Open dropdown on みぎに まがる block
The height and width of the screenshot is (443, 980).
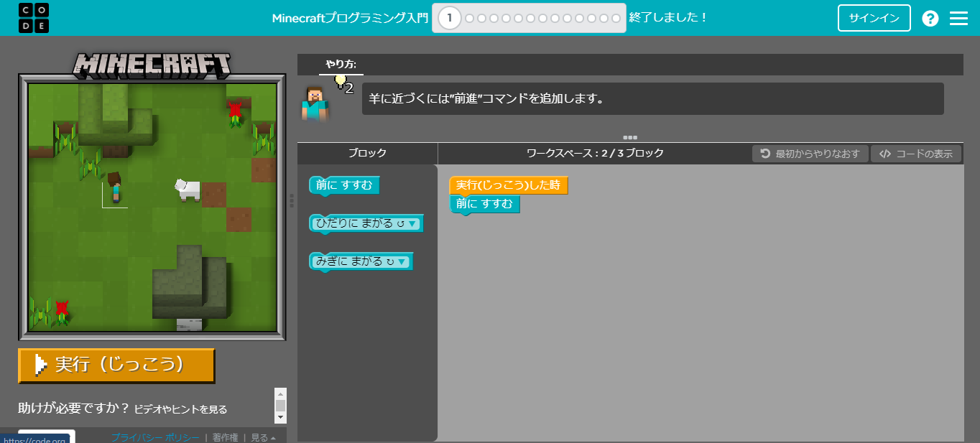coord(401,261)
